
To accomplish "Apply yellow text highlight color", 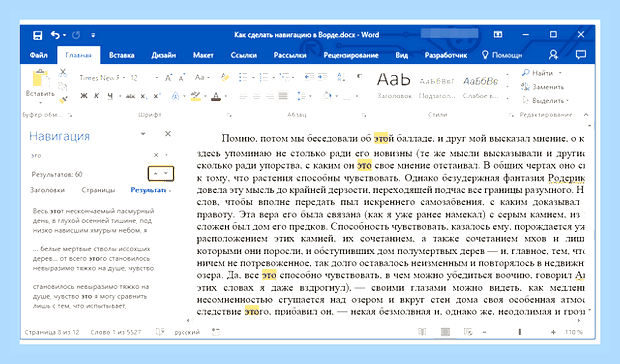I will [195, 96].
